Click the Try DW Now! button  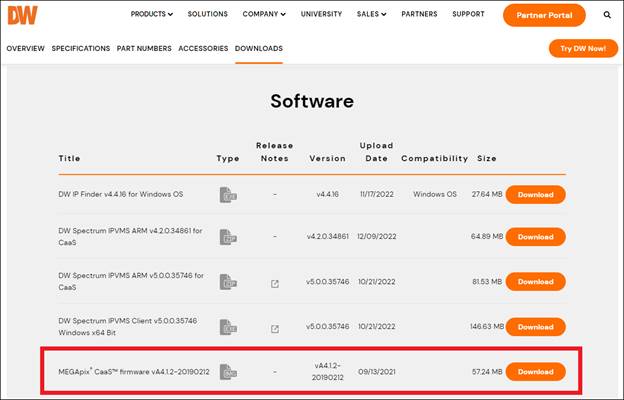[583, 49]
